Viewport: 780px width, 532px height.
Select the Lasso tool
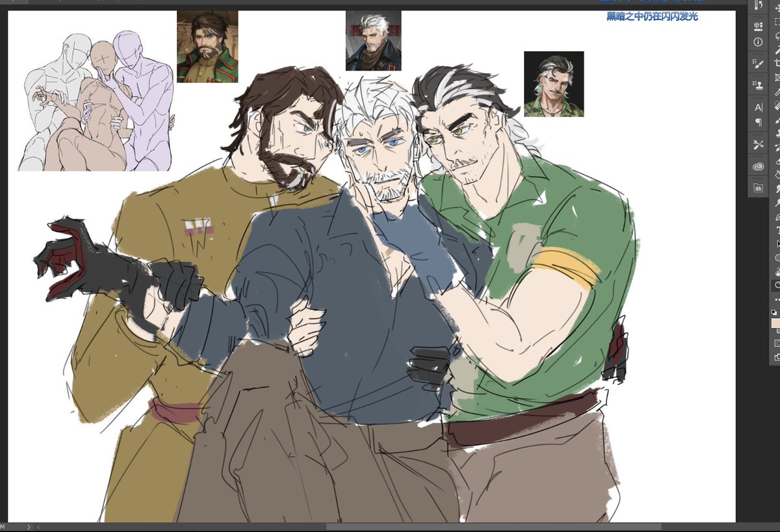777,35
